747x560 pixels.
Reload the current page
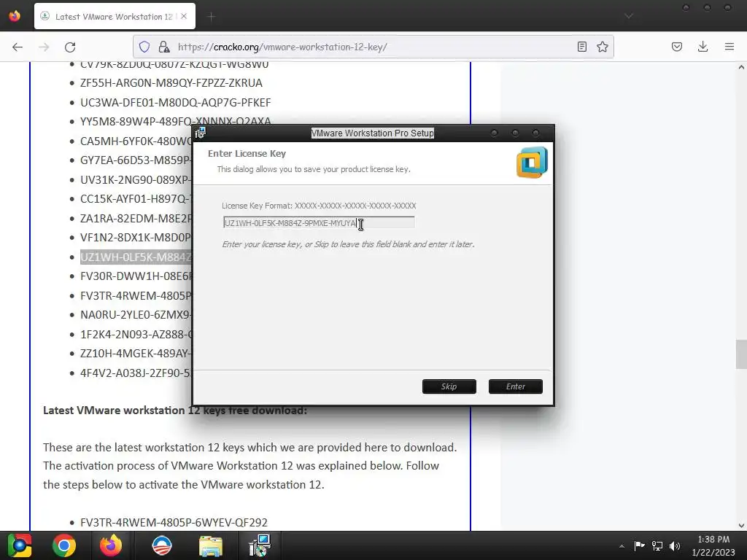(x=70, y=47)
